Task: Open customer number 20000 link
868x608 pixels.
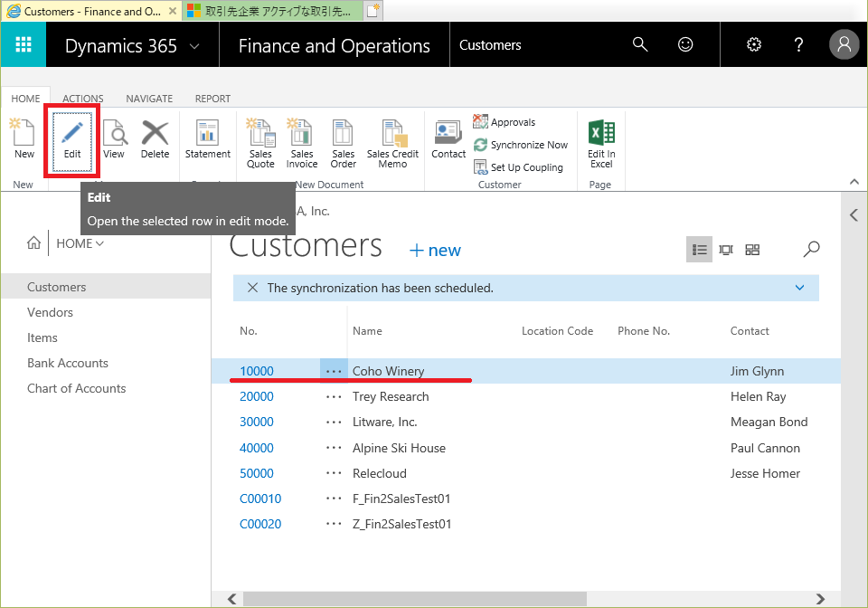Action: 256,396
